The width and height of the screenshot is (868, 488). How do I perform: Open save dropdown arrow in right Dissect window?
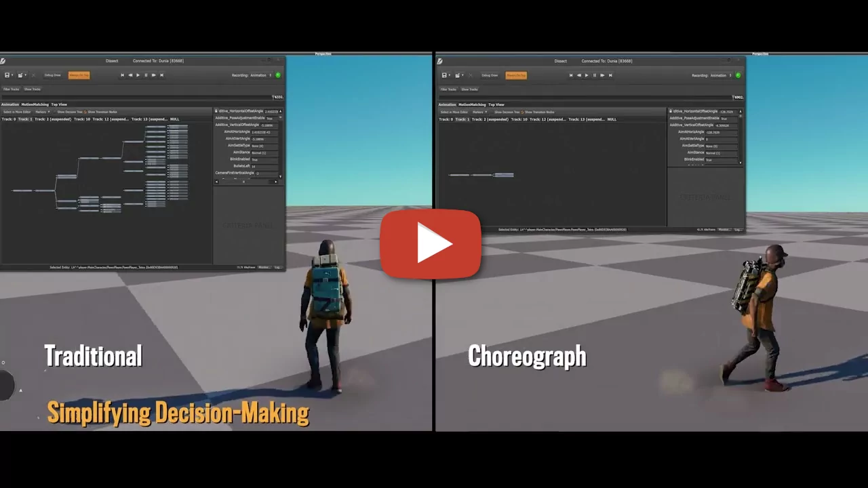[x=450, y=75]
